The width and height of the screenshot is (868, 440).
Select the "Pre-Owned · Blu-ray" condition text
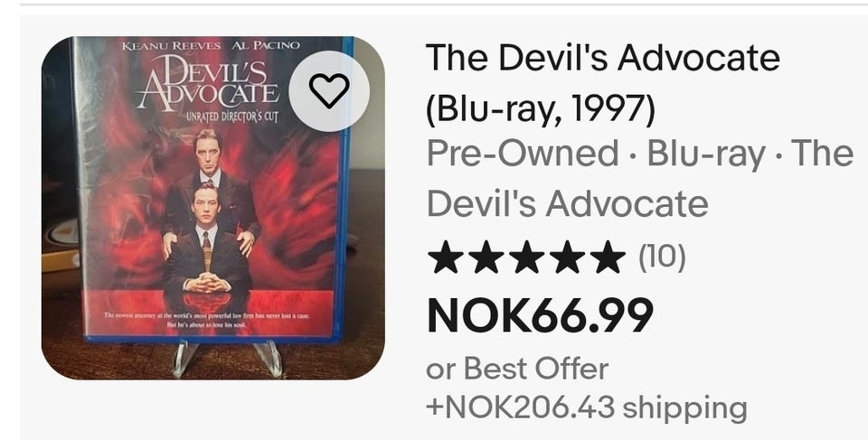click(596, 154)
